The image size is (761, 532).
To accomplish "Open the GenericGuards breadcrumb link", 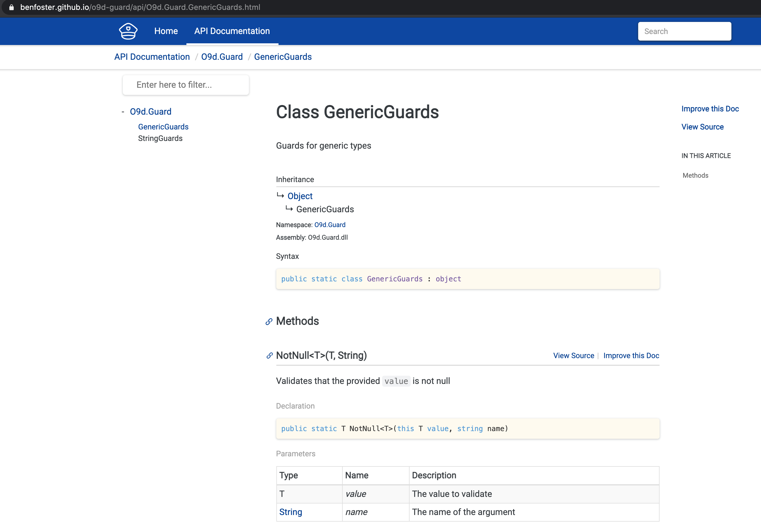I will (283, 57).
